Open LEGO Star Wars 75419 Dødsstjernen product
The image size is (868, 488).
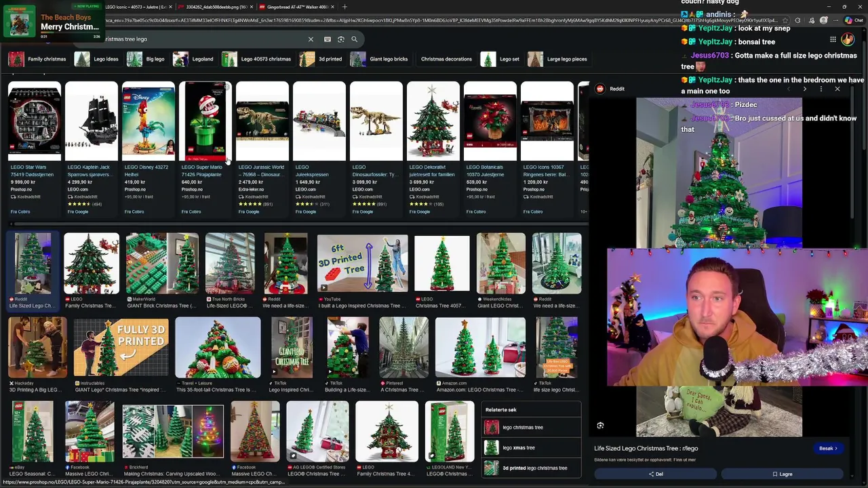tap(34, 148)
